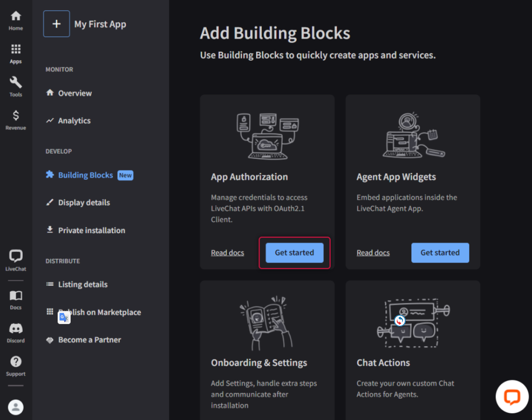Open the orange chat widget bubble
Screen dimensions: 532x420
pos(512,397)
